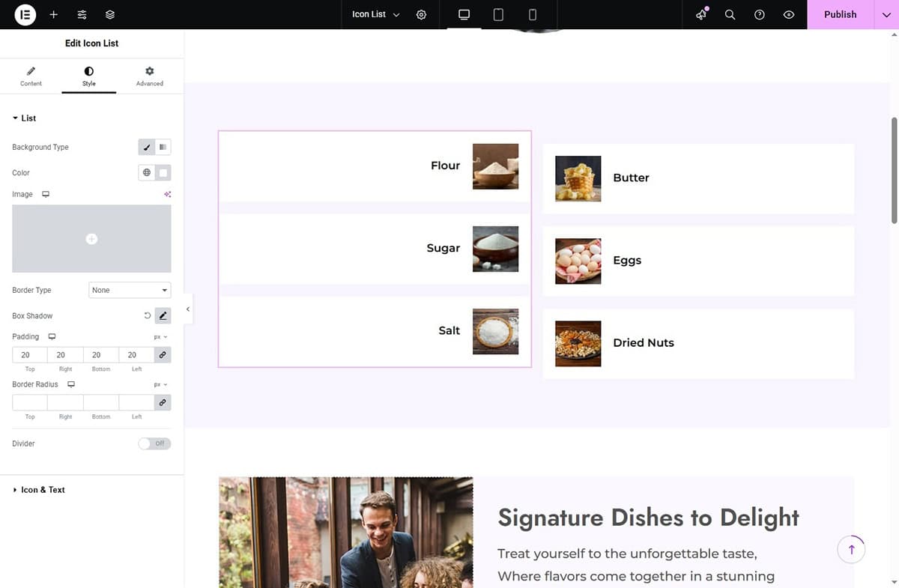Select the Eggs image
The width and height of the screenshot is (899, 588).
578,261
